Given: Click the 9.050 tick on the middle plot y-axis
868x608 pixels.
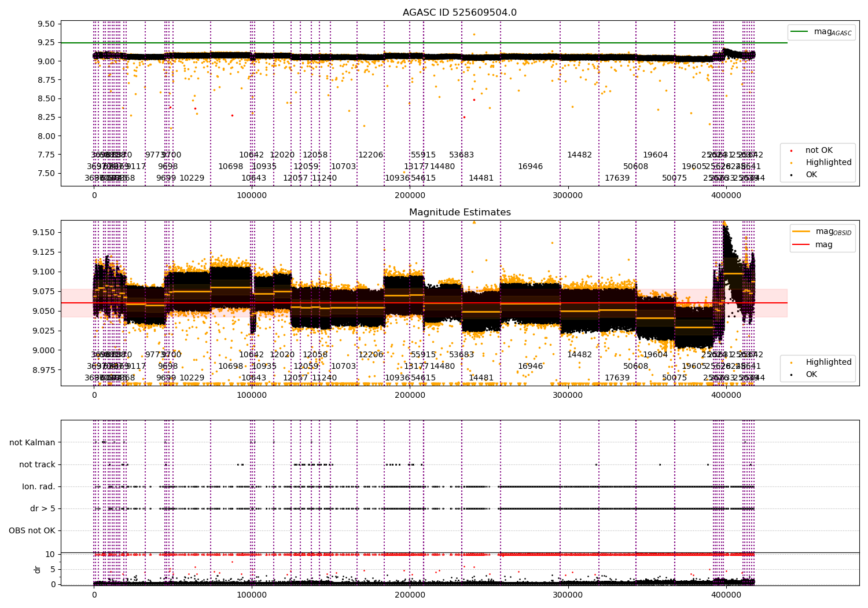Looking at the screenshot, I should (44, 312).
